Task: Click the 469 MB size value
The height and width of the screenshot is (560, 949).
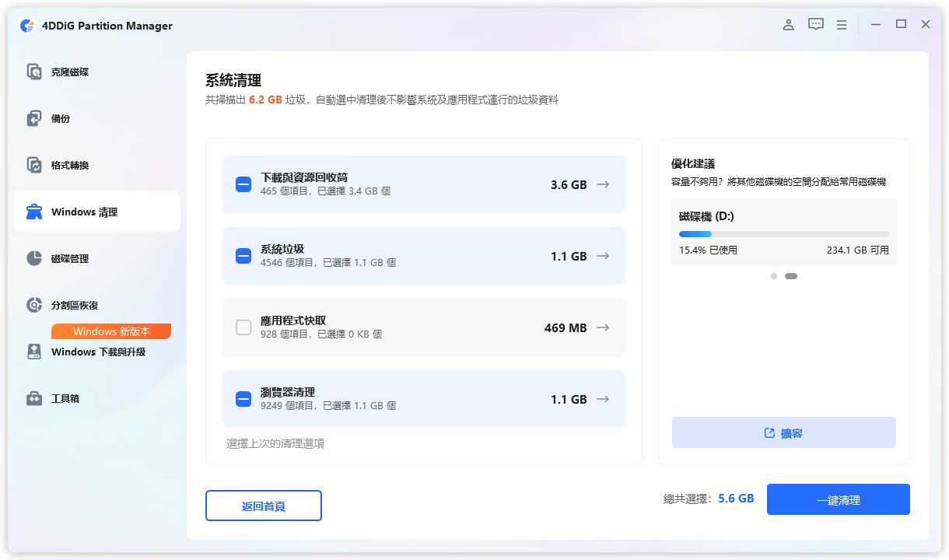Action: [566, 328]
